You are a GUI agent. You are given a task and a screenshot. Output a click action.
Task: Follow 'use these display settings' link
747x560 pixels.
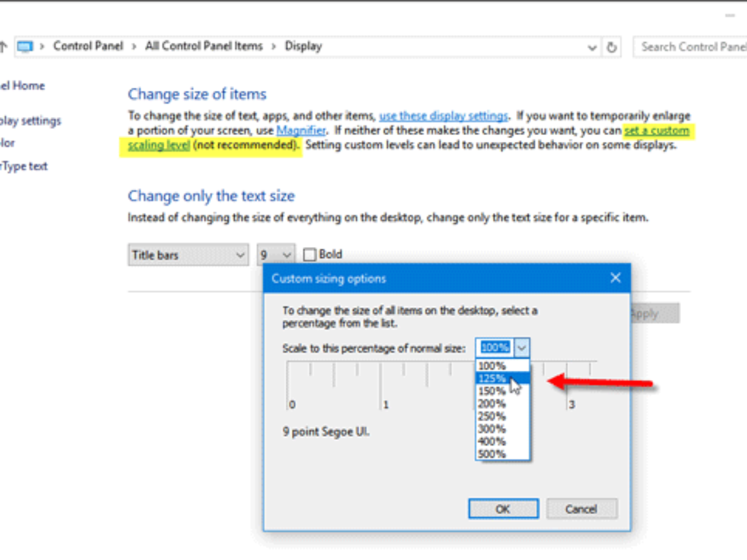pos(444,116)
